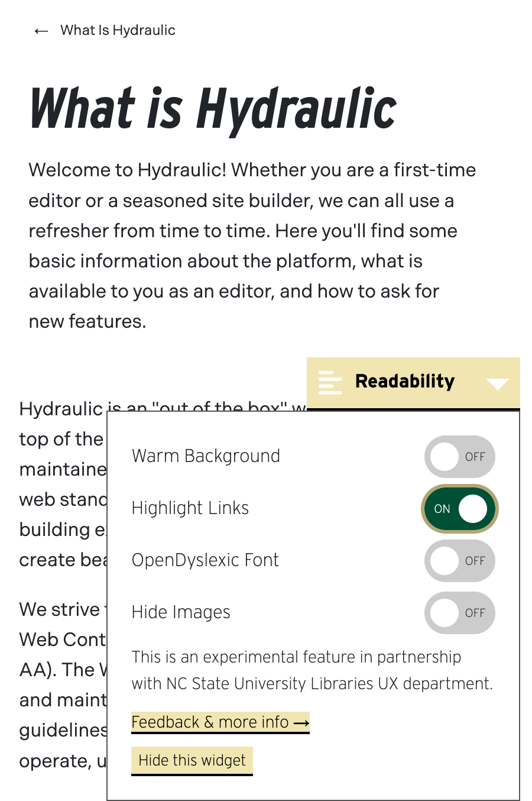The height and width of the screenshot is (801, 532).
Task: Enable the Warm Background toggle
Action: click(459, 457)
